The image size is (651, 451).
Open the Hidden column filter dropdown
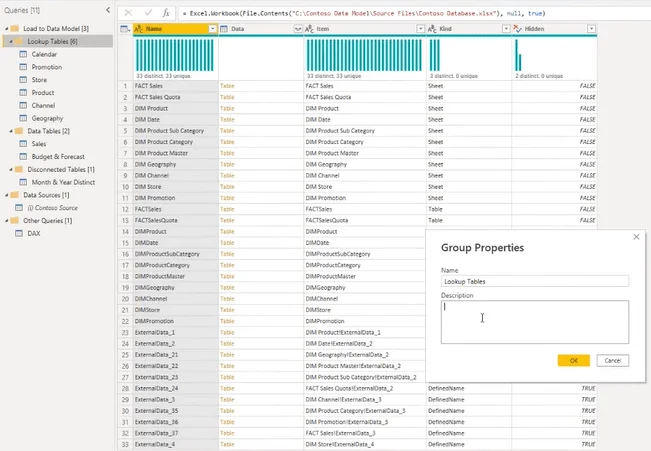591,29
